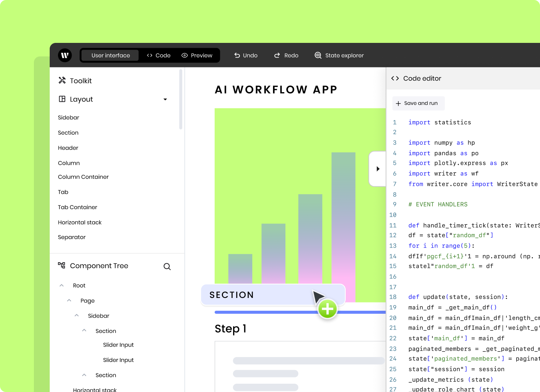Select Separator from the Layout list
Viewport: 540px width, 392px height.
[72, 237]
